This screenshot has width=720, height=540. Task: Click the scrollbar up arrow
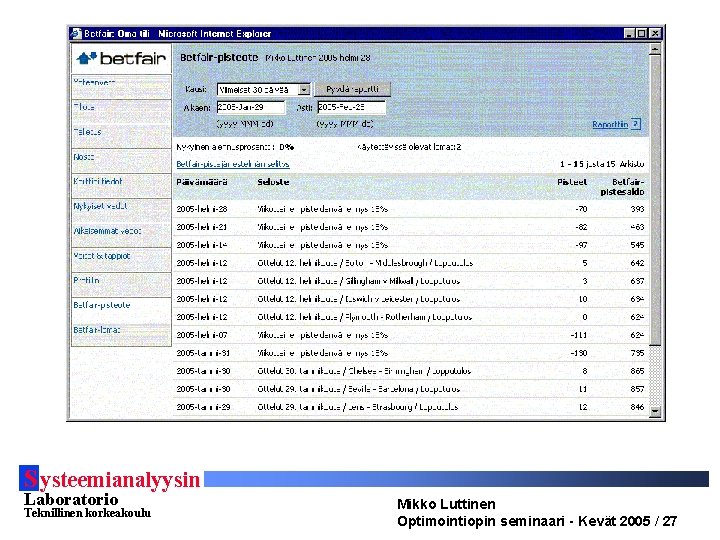(x=655, y=49)
